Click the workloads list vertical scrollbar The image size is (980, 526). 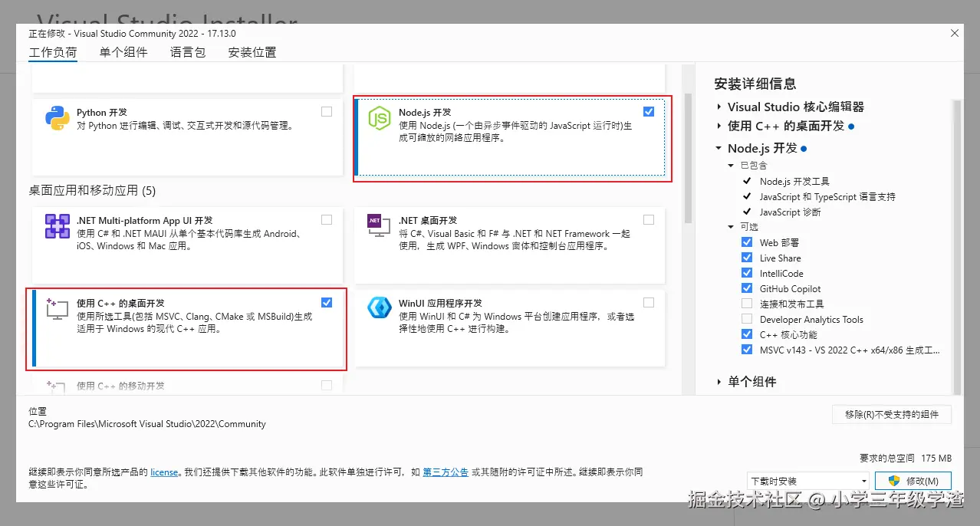point(688,157)
